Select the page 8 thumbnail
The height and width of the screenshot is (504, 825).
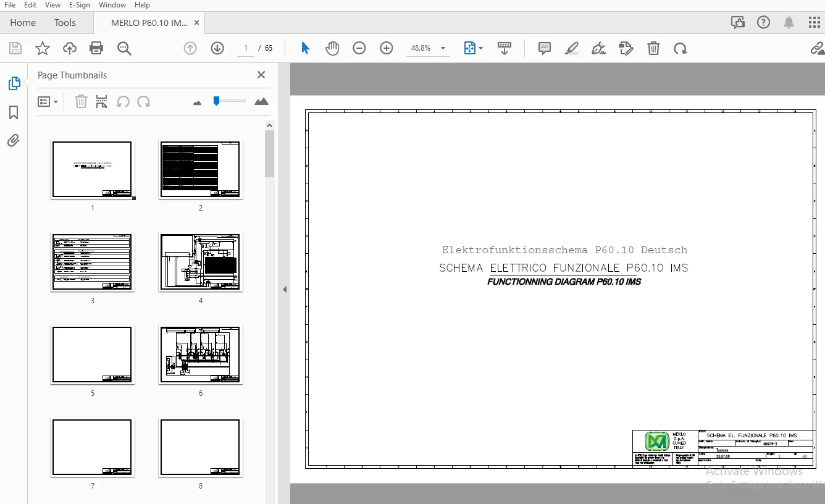click(201, 447)
